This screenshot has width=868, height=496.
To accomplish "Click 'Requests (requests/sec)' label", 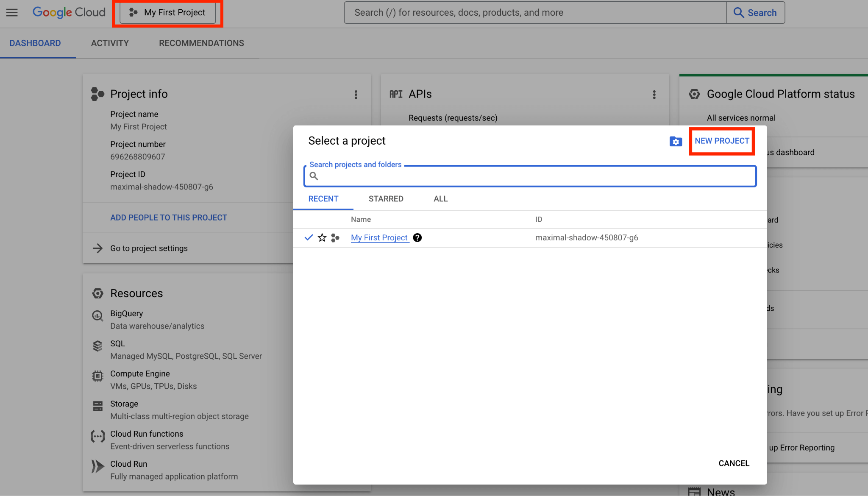I will pyautogui.click(x=453, y=118).
